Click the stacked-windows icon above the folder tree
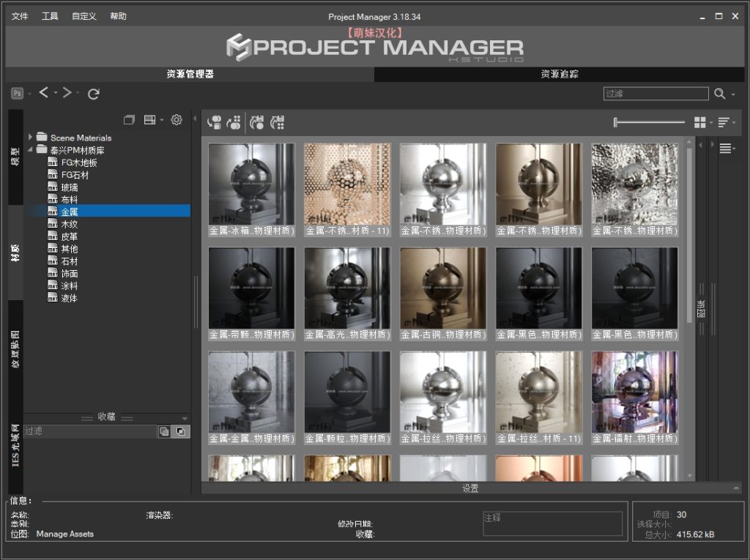 point(130,120)
